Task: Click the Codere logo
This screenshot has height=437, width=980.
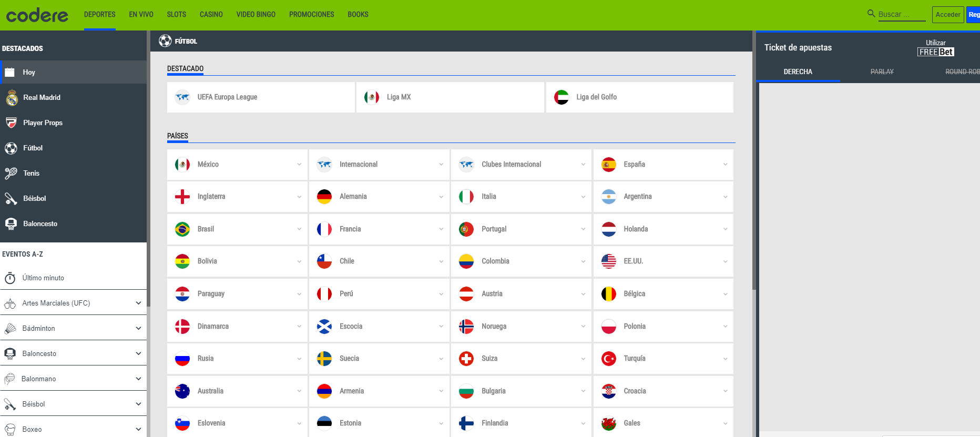Action: click(37, 15)
